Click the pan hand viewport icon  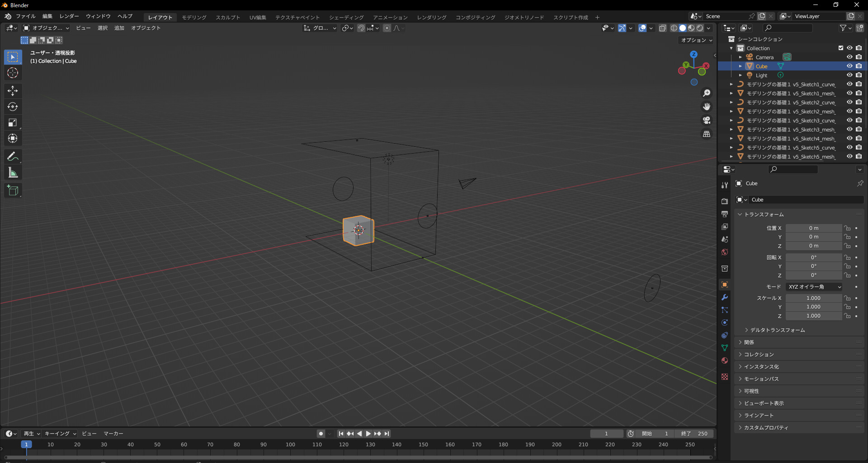tap(706, 107)
